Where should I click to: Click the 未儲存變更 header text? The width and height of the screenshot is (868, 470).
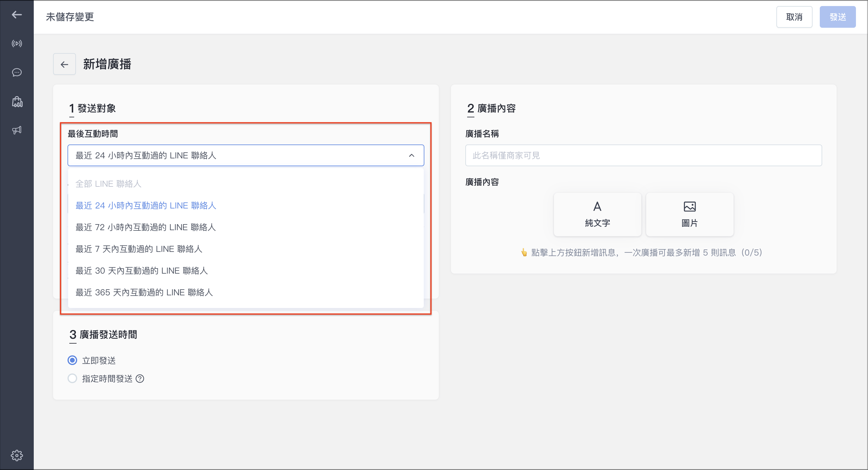[x=70, y=17]
